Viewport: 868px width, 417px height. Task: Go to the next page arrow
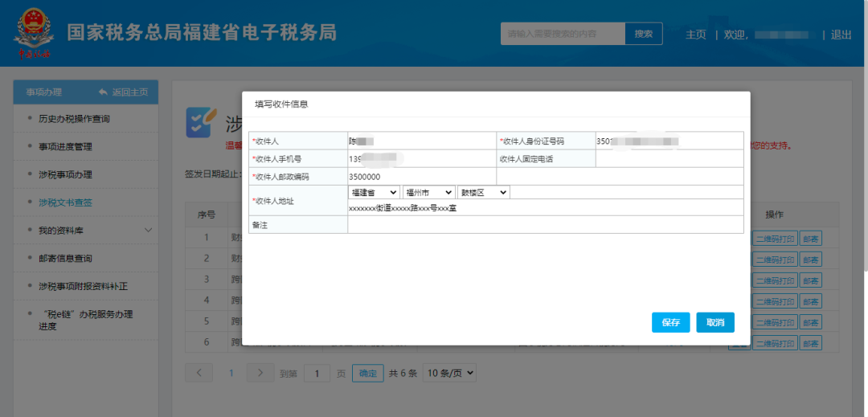[x=260, y=374]
